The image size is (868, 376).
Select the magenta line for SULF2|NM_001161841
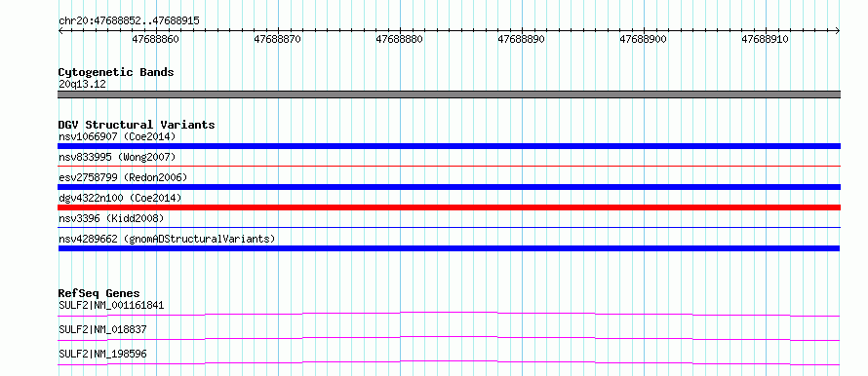tap(449, 314)
